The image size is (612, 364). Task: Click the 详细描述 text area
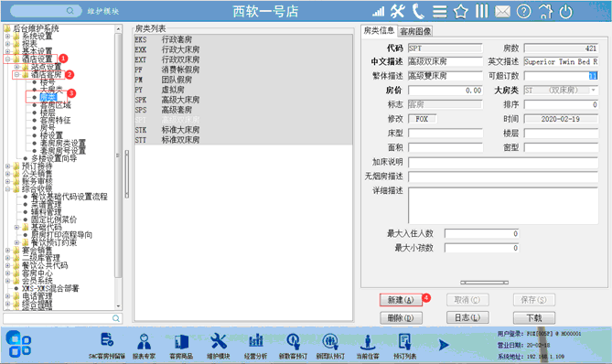pyautogui.click(x=503, y=206)
